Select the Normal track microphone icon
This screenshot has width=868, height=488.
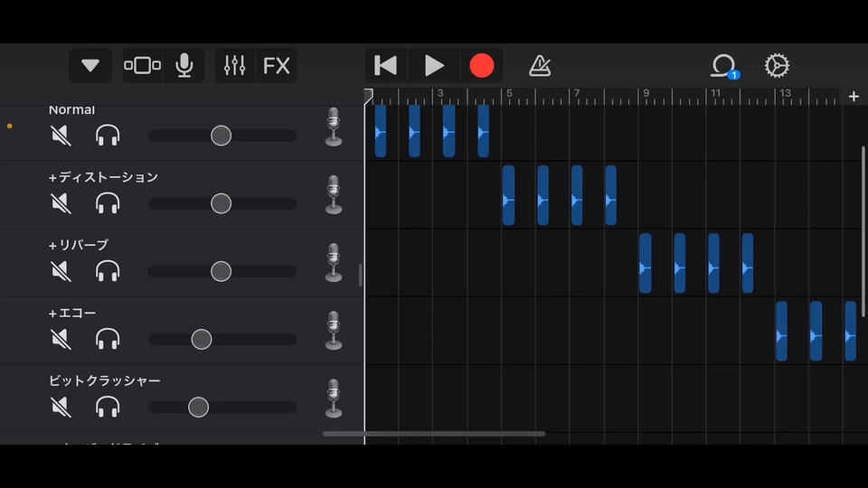pos(334,127)
